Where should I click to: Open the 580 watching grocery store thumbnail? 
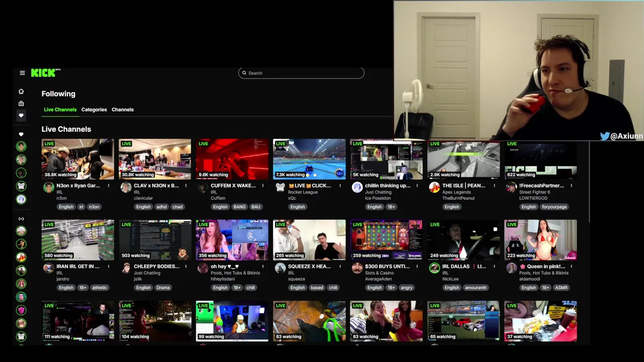point(78,240)
